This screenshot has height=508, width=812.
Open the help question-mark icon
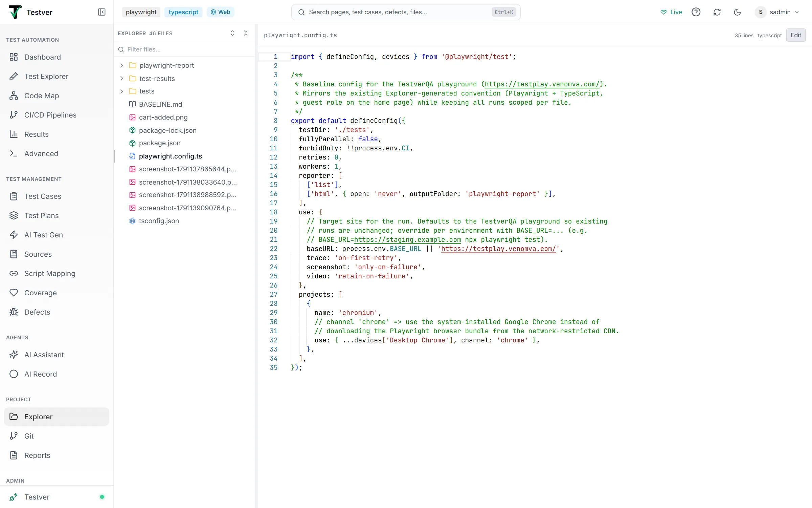click(696, 12)
